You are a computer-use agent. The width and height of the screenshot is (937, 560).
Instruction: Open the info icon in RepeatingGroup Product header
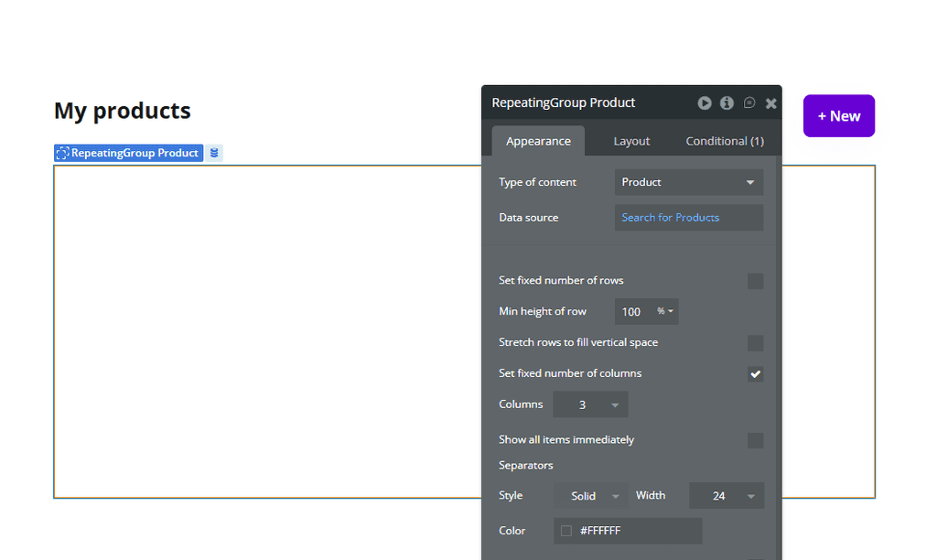pos(727,102)
